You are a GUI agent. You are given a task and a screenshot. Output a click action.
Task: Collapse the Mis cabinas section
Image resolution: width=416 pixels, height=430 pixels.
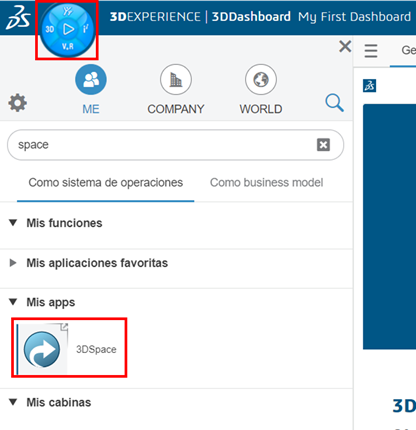13,402
